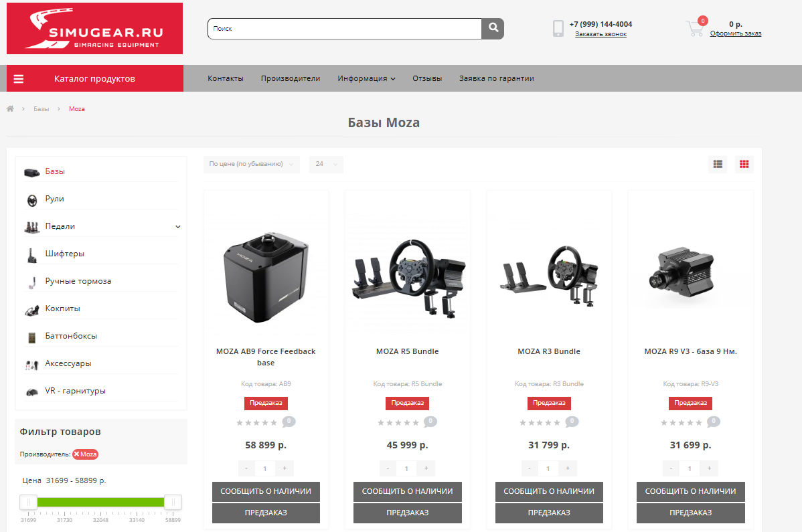Open MOZA R3 Bundle product image
The image size is (802, 532).
[x=549, y=276]
